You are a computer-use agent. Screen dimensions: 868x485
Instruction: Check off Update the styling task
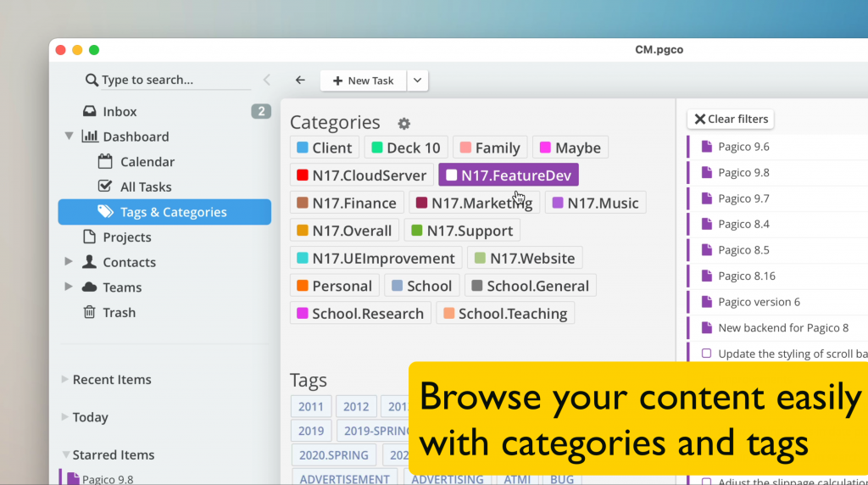point(706,354)
